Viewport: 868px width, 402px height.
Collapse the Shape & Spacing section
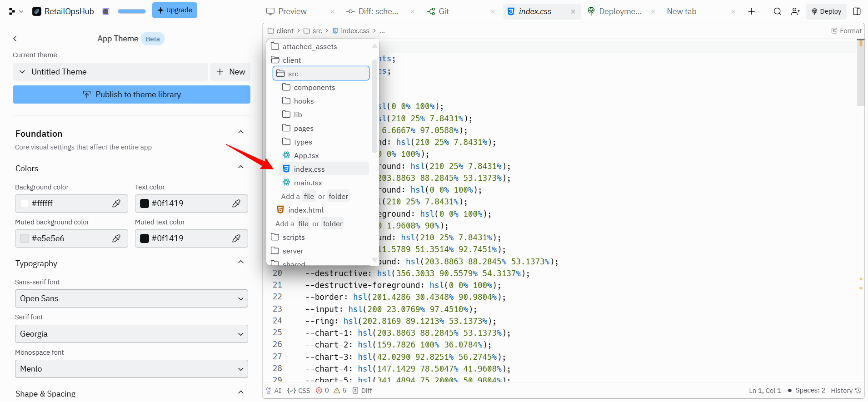pos(241,392)
